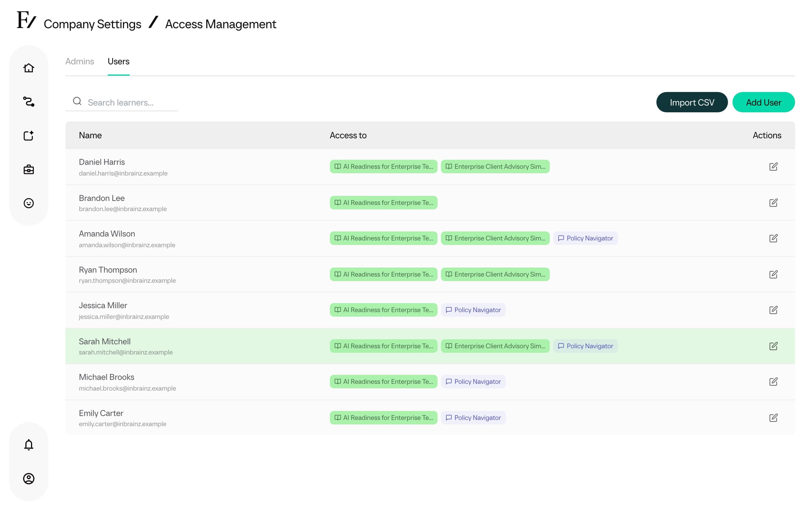Select the name Emily Carter
Image resolution: width=812 pixels, height=508 pixels.
click(101, 413)
